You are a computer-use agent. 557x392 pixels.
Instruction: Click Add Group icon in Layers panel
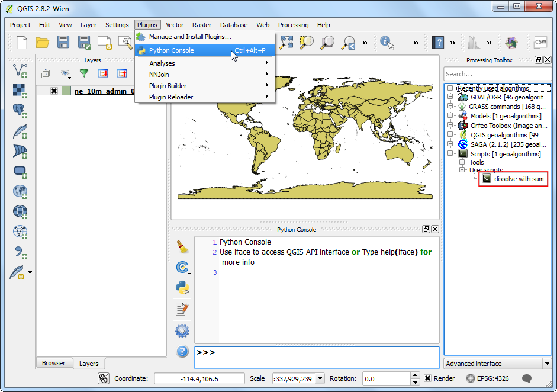coord(46,73)
